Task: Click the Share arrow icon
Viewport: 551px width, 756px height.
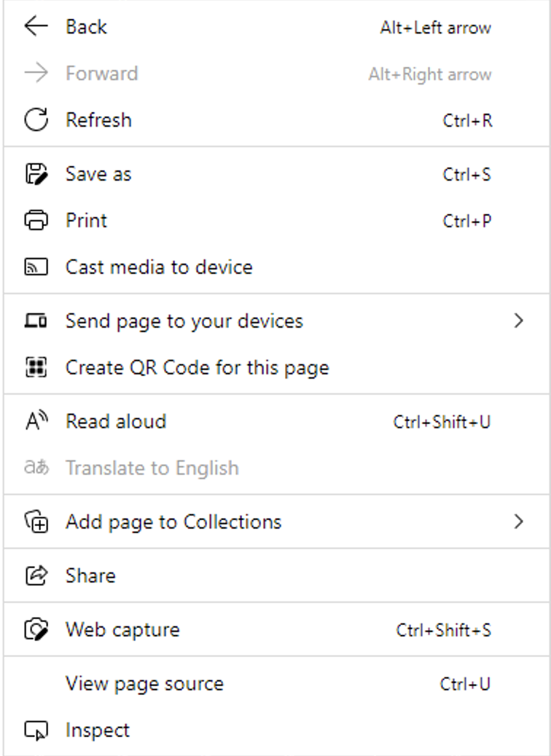Action: [36, 576]
